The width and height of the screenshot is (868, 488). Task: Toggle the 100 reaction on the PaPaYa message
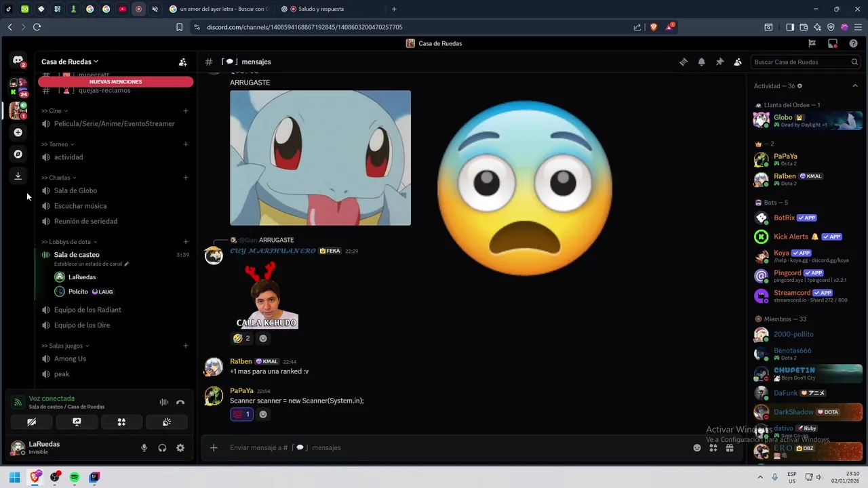[241, 414]
